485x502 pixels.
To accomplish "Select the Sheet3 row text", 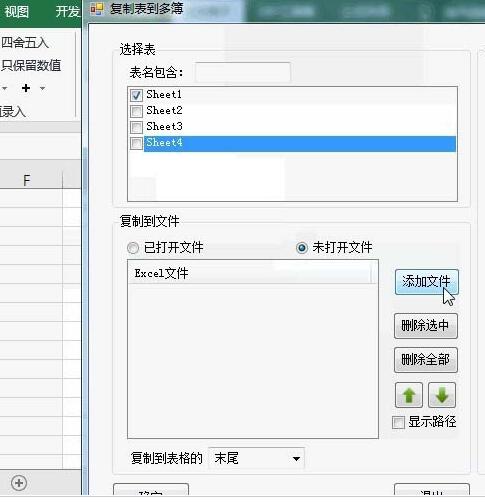I will tap(164, 126).
